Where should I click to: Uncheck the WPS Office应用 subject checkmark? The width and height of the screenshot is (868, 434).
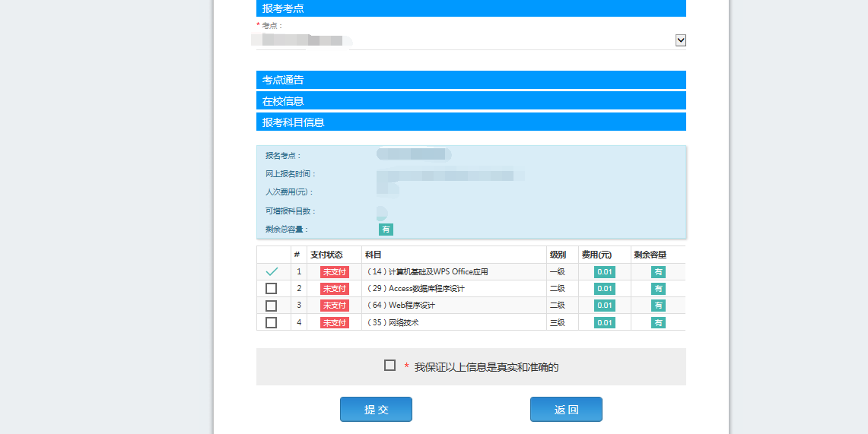pyautogui.click(x=272, y=271)
